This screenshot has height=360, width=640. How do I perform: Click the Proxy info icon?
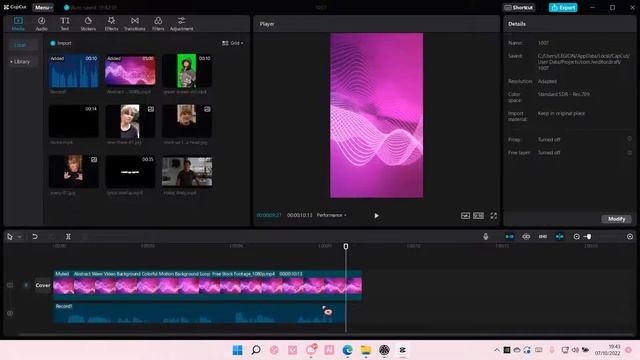coord(629,139)
